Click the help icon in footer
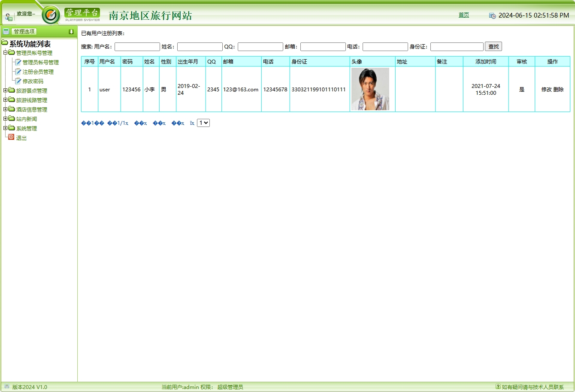 [498, 386]
